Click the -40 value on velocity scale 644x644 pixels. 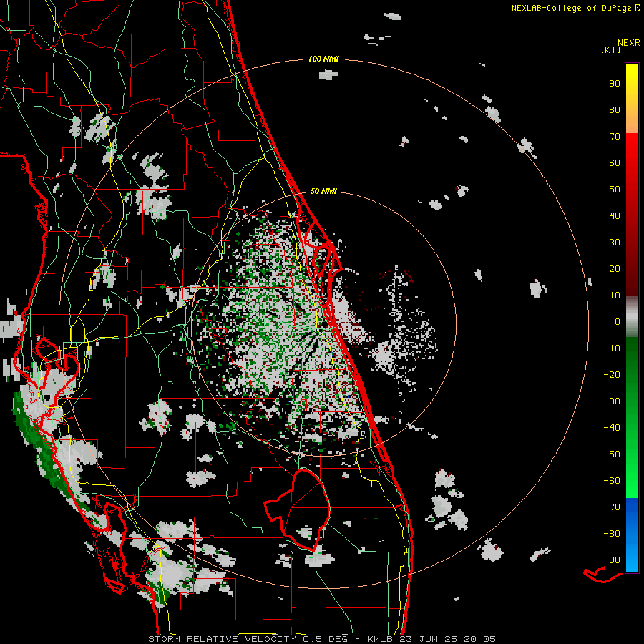(612, 428)
